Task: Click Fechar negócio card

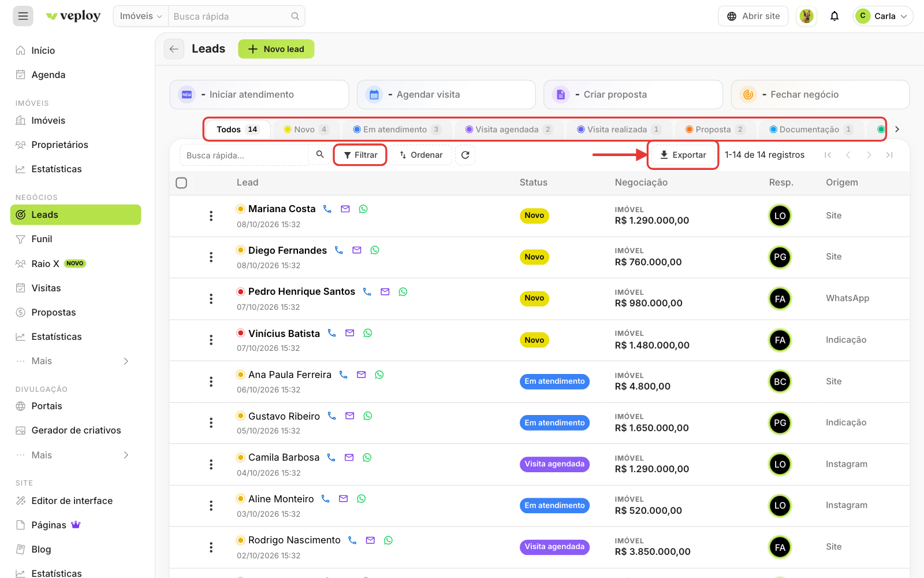Action: click(x=820, y=95)
